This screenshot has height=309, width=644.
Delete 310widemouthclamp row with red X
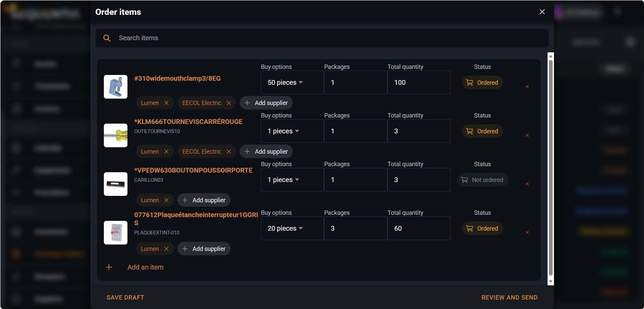point(527,87)
